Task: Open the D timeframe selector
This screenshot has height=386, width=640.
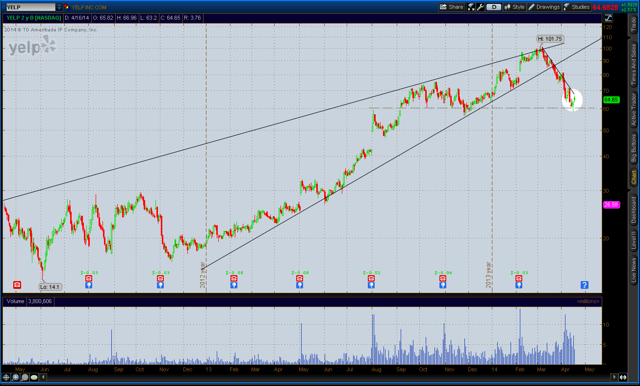Action: point(493,7)
